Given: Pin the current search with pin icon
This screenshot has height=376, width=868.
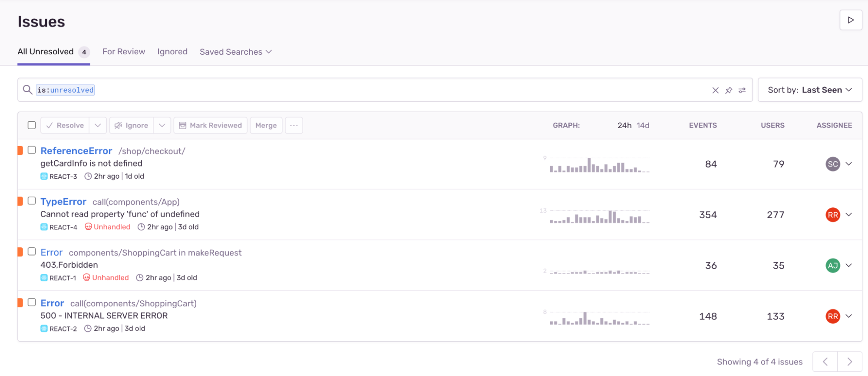Looking at the screenshot, I should point(729,90).
